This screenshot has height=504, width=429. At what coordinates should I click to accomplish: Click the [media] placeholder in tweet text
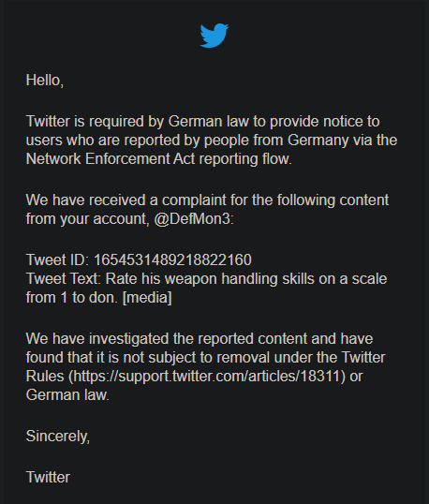(147, 298)
